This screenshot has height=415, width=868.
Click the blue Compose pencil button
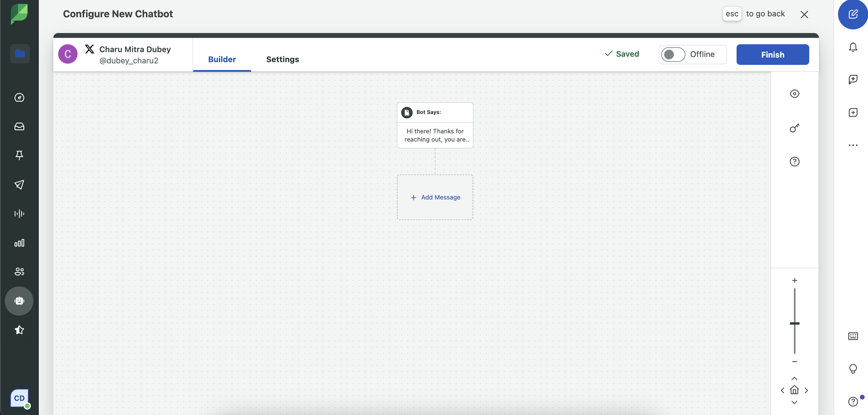click(x=853, y=14)
